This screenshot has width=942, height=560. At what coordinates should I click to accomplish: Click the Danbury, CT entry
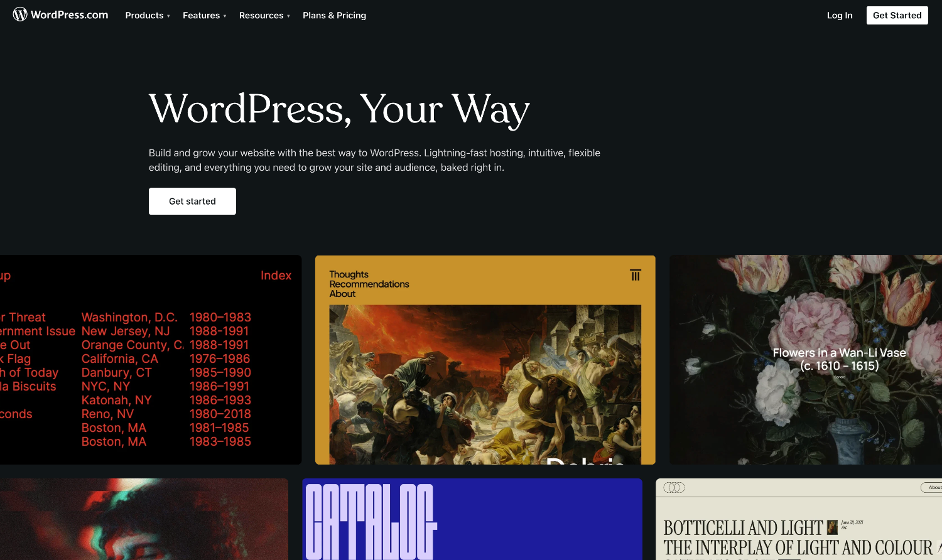tap(117, 372)
